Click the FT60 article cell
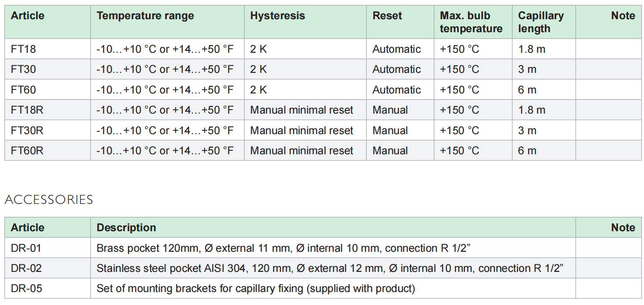644x305 pixels. tap(24, 90)
